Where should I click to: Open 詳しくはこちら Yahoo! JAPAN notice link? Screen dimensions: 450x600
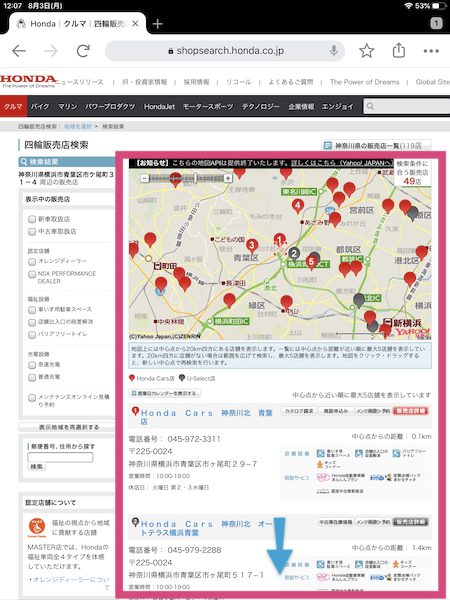[342, 163]
